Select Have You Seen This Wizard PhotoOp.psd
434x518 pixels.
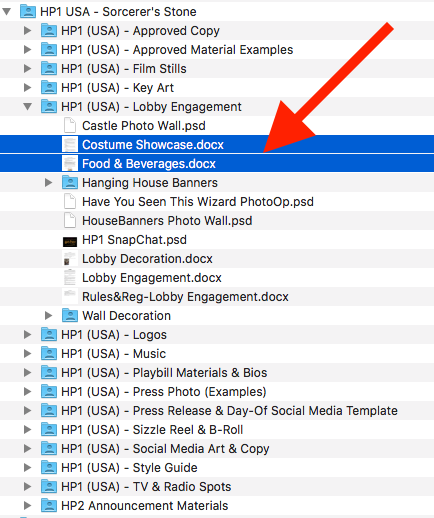(198, 202)
